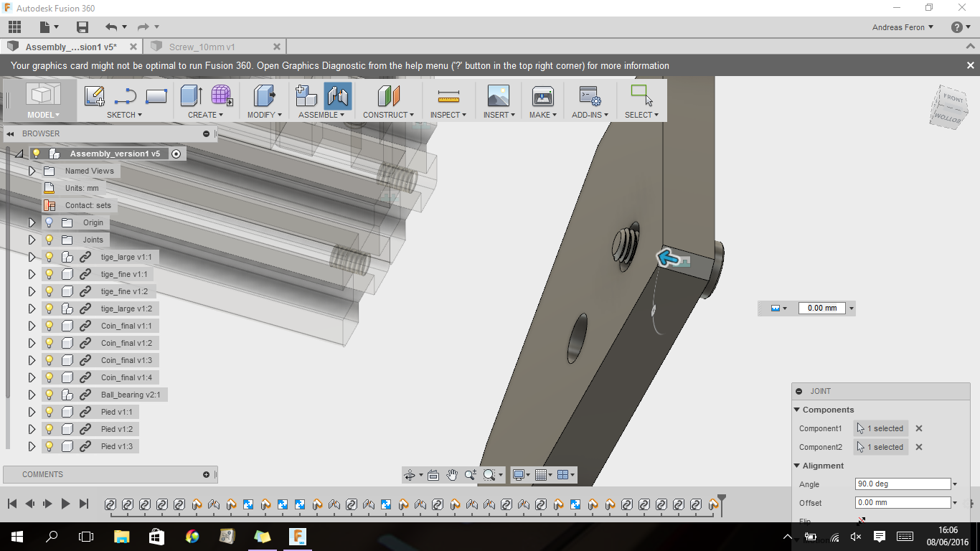This screenshot has width=980, height=551.
Task: Expand the Coin_final v1:2 component
Action: click(x=32, y=343)
